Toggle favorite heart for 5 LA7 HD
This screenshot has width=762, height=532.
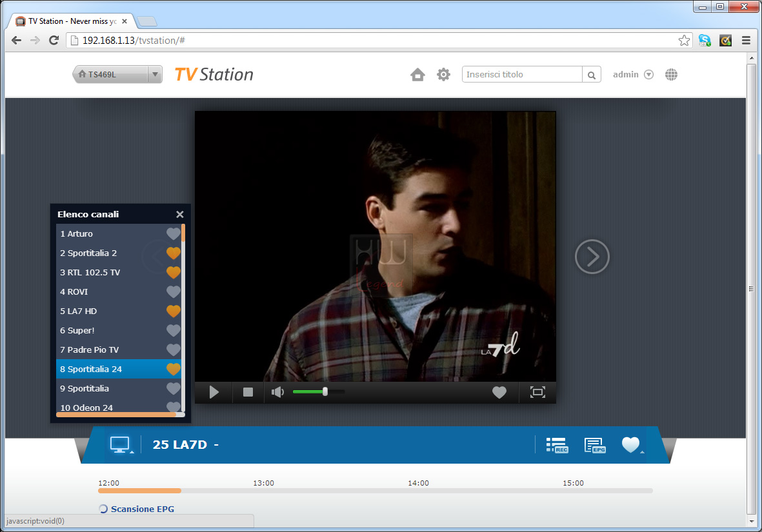(173, 311)
